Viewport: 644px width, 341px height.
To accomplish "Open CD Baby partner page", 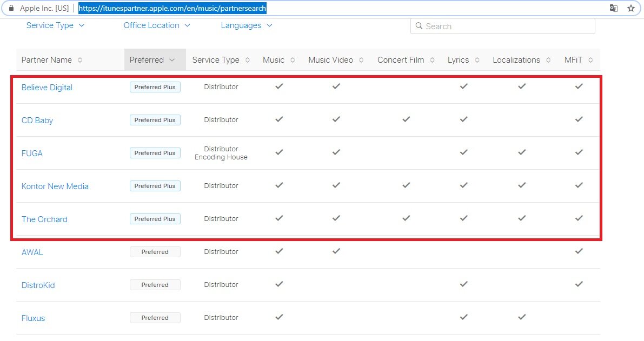I will coord(37,120).
